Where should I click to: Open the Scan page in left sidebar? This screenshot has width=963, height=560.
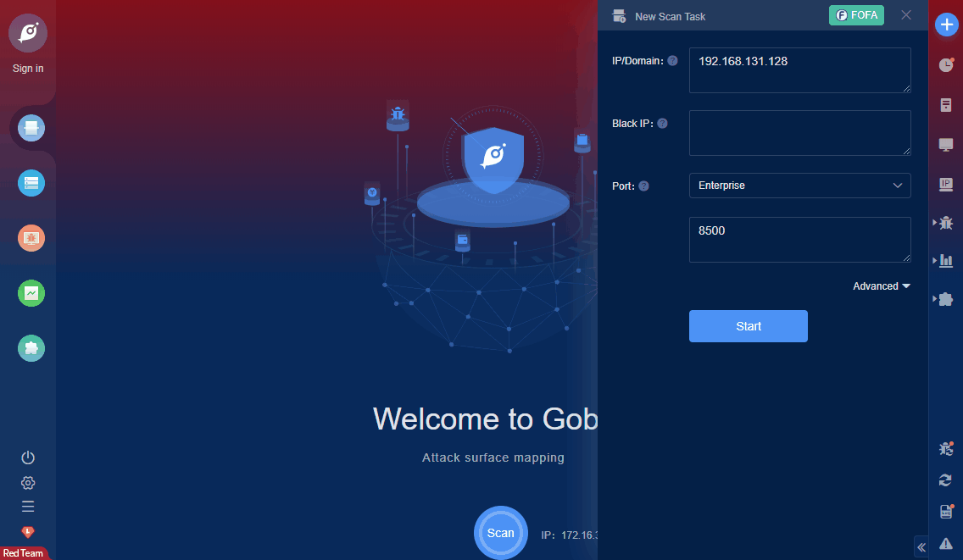coord(31,128)
